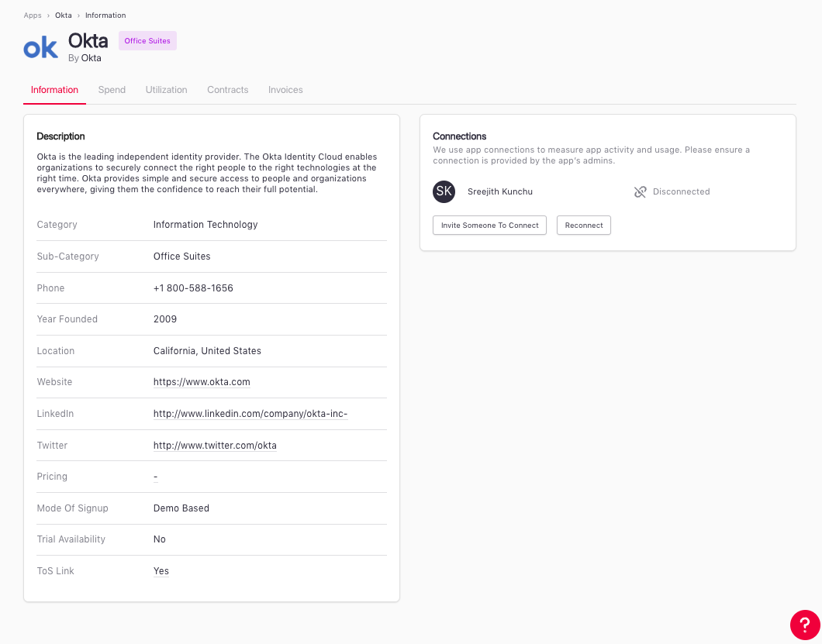Click Invite Someone To Connect button
The height and width of the screenshot is (644, 822).
[489, 226]
